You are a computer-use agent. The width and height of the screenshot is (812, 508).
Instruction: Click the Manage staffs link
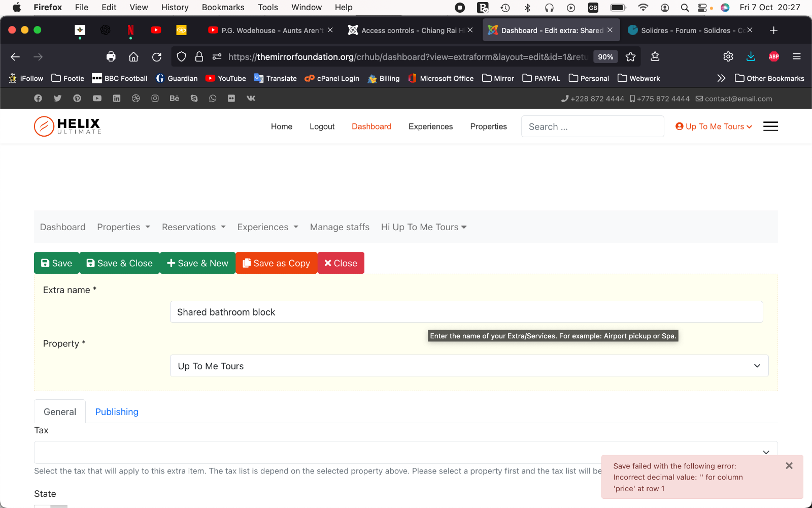[x=340, y=227]
